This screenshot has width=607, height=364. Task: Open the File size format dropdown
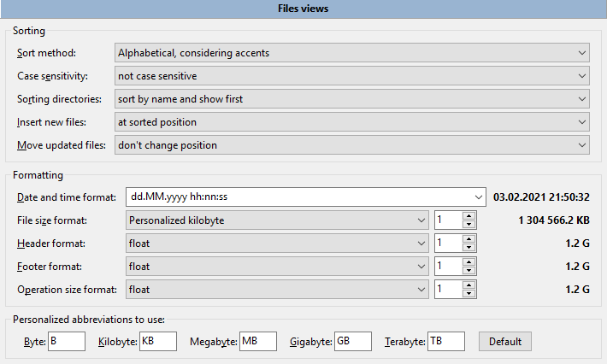[x=276, y=220]
